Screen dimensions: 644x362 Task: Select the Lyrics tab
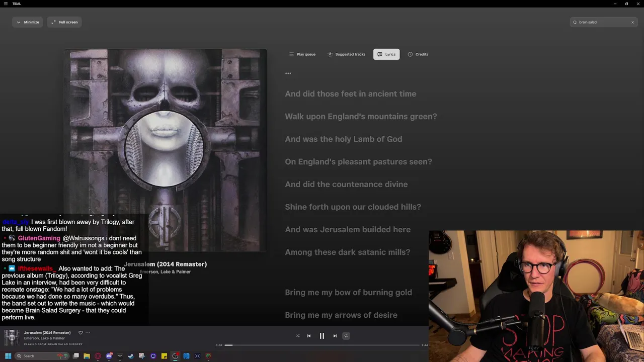pyautogui.click(x=386, y=54)
